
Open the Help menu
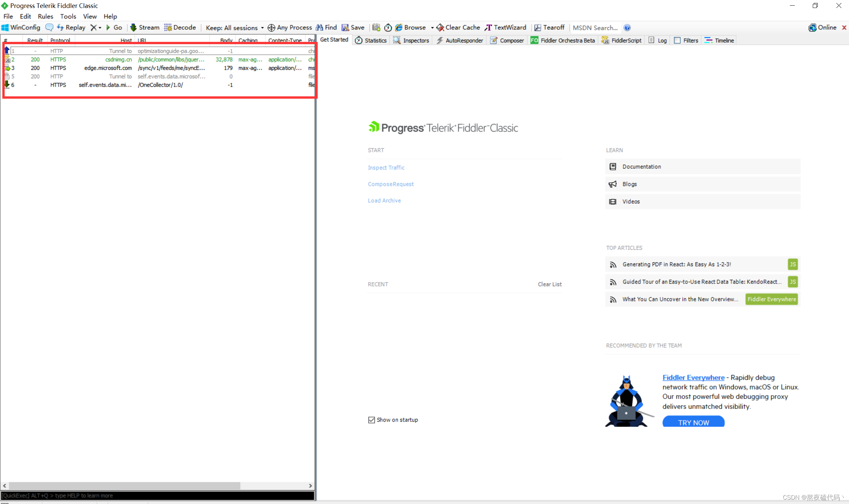pyautogui.click(x=110, y=16)
